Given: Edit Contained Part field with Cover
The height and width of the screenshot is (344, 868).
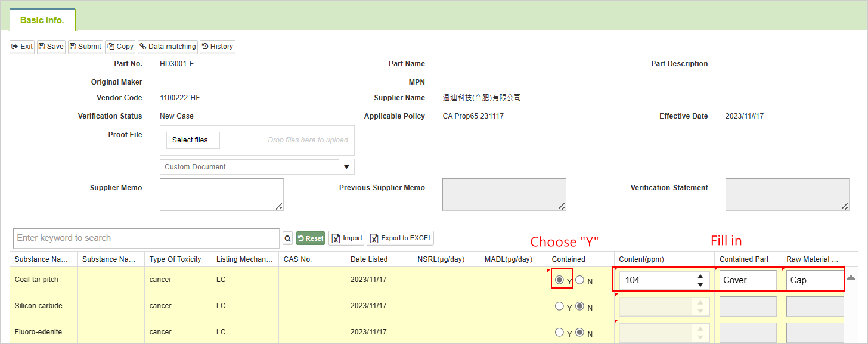Looking at the screenshot, I should [748, 280].
